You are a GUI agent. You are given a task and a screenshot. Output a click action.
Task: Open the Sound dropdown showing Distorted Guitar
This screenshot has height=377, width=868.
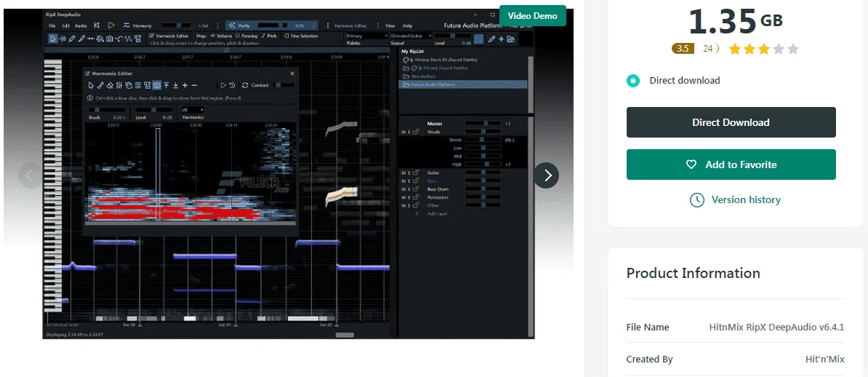(x=410, y=36)
